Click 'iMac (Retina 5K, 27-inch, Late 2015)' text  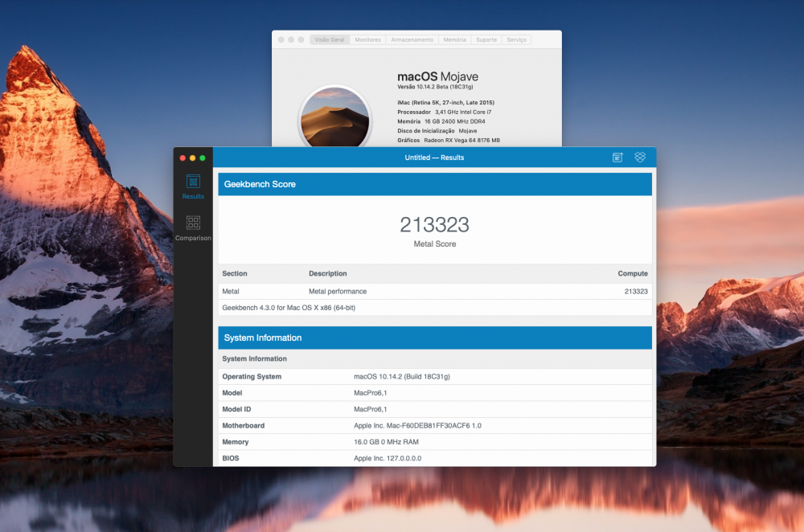(x=445, y=103)
